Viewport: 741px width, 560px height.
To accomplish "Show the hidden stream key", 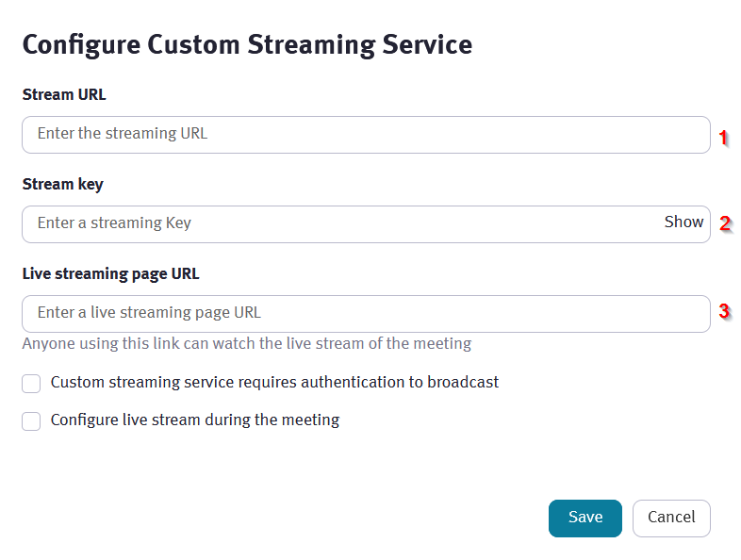I will (683, 222).
